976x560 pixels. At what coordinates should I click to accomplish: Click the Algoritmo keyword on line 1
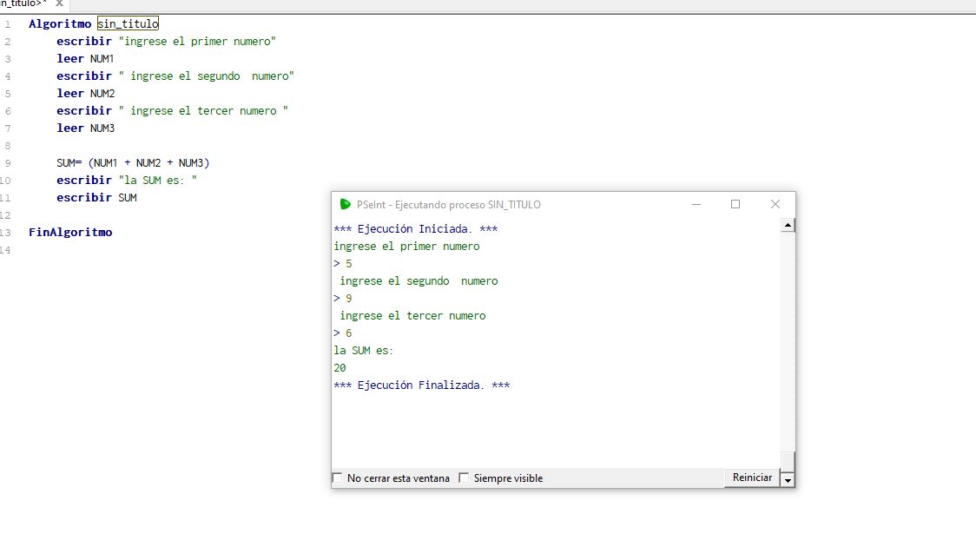pos(60,23)
